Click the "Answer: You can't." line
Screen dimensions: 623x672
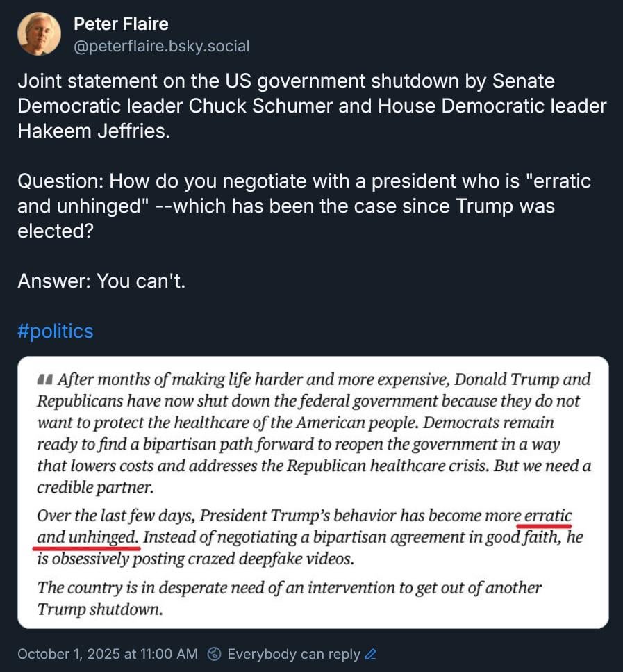click(x=101, y=281)
